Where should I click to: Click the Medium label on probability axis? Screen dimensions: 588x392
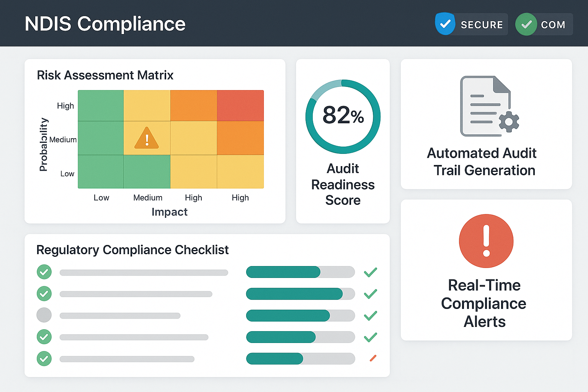click(x=63, y=140)
